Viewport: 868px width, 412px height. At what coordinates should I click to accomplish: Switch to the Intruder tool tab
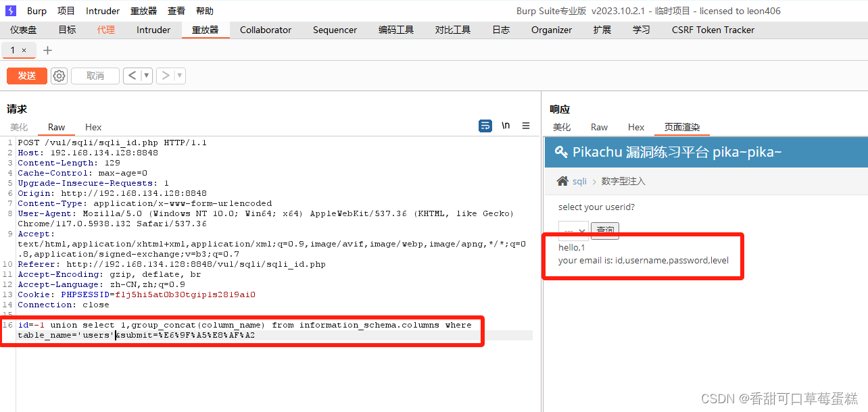click(153, 30)
